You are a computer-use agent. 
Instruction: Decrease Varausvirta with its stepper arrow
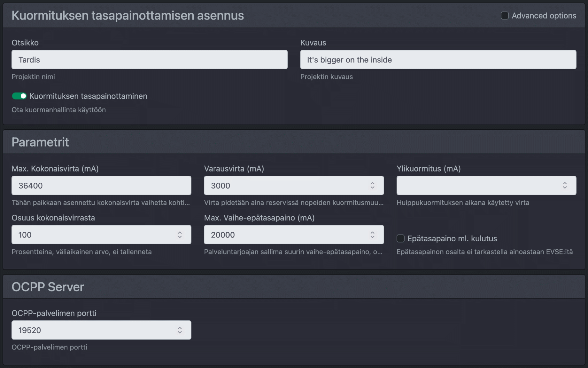[x=372, y=188]
